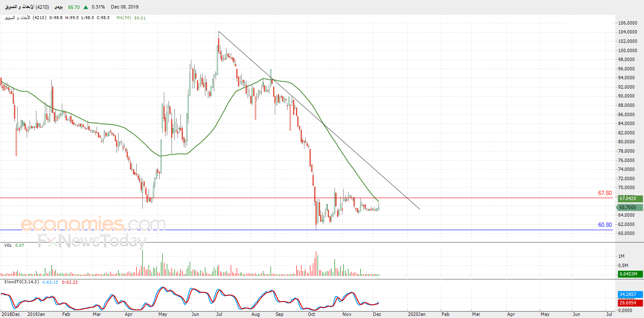Select the D:62.22 stochastic value
This screenshot has width=644, height=318.
click(70, 282)
